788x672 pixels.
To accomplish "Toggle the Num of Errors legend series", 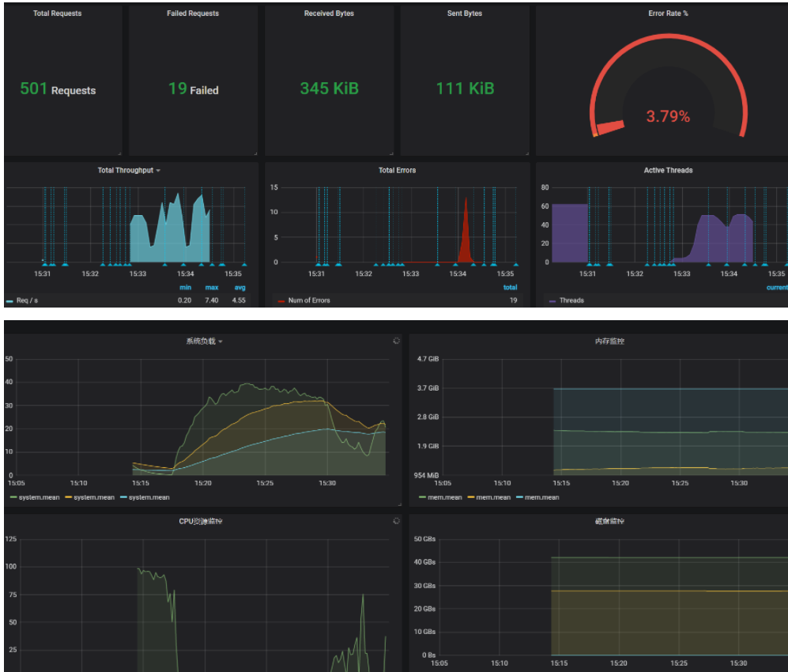I will [x=308, y=300].
